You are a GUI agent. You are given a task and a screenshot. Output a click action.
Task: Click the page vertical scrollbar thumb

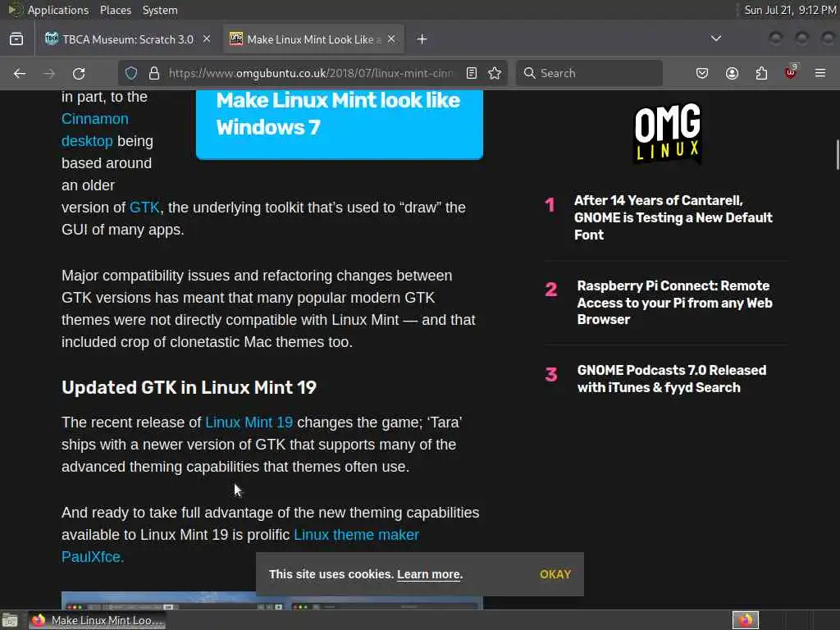click(x=838, y=154)
